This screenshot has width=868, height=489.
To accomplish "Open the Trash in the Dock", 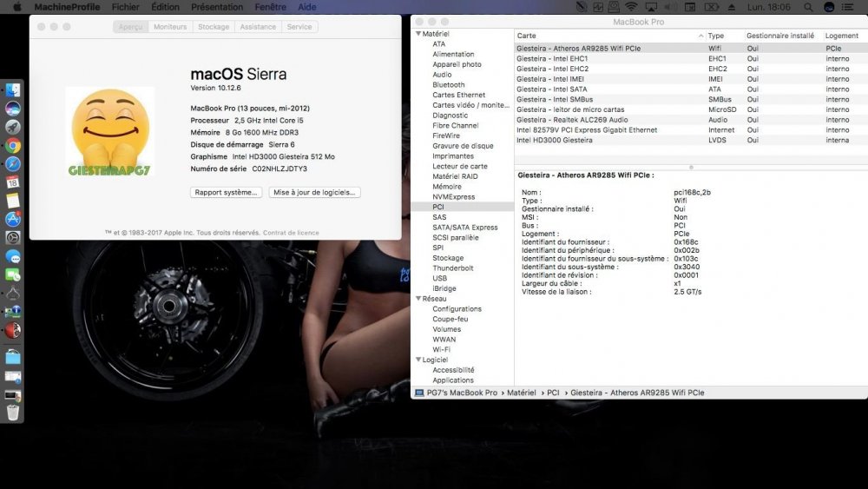I will click(x=13, y=412).
